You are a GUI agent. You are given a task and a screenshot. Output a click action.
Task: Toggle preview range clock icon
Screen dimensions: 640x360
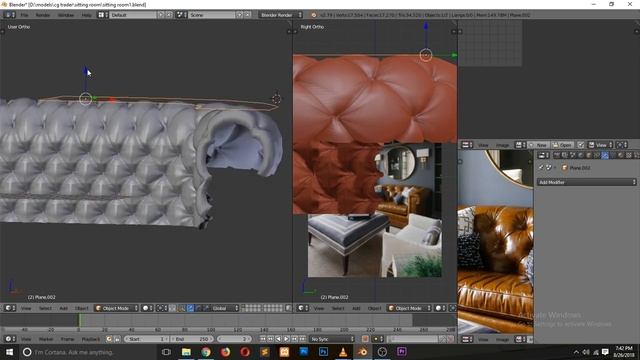pyautogui.click(x=109, y=339)
